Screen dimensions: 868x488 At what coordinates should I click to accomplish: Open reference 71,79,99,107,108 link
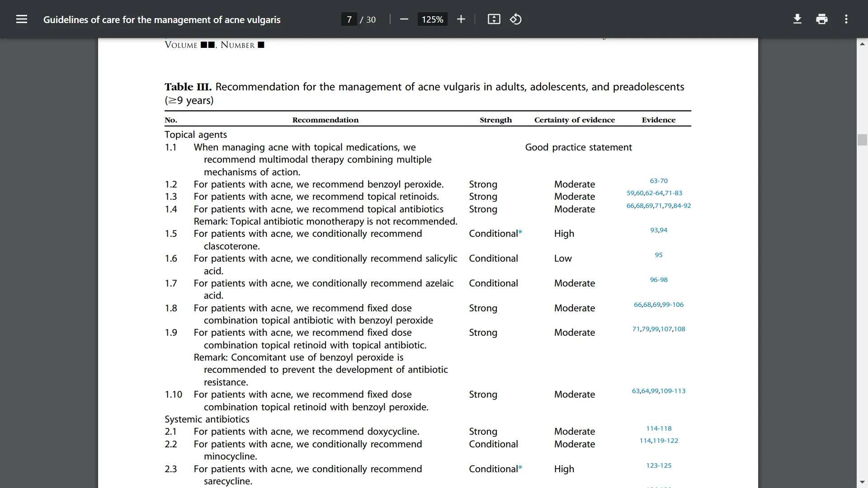pyautogui.click(x=659, y=329)
